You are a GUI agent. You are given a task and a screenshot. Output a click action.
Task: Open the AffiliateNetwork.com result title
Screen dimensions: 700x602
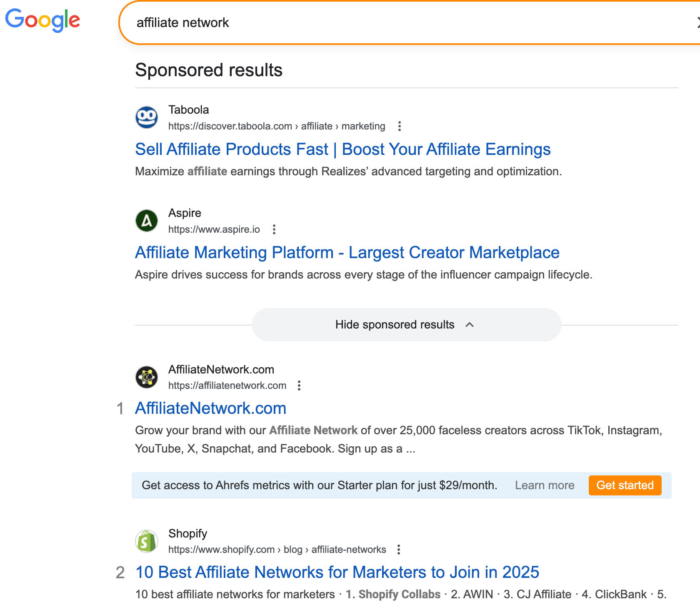tap(210, 408)
